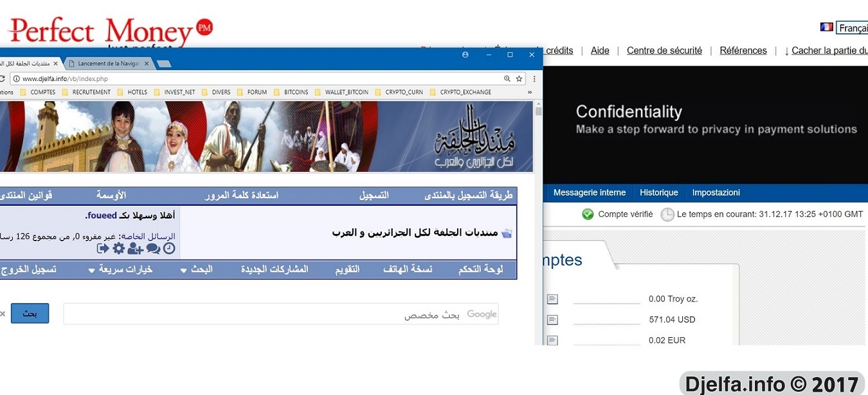Viewport: 868px width, 395px height.
Task: Click the add-friend user icon
Action: pos(136,248)
